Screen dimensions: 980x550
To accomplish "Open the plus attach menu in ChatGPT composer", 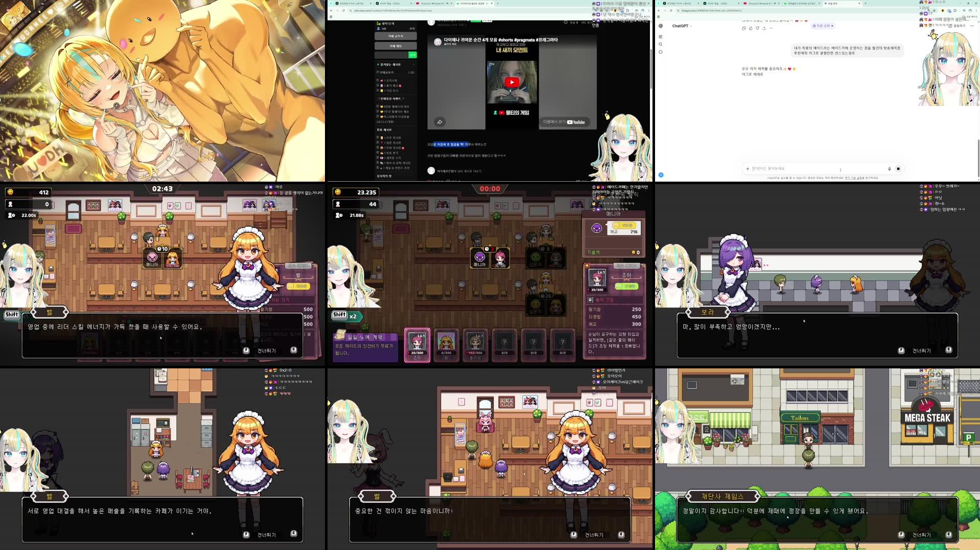I will (748, 169).
